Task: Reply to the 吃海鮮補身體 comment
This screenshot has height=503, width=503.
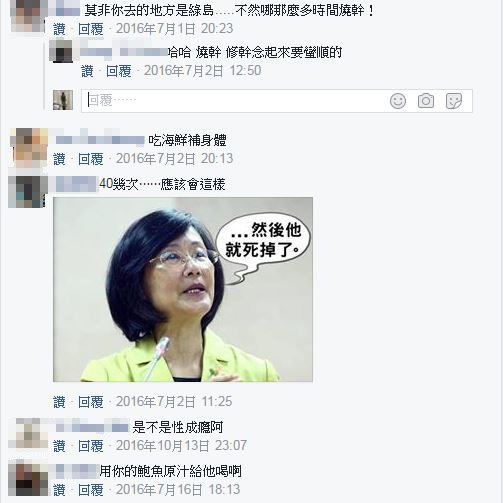Action: [91, 159]
